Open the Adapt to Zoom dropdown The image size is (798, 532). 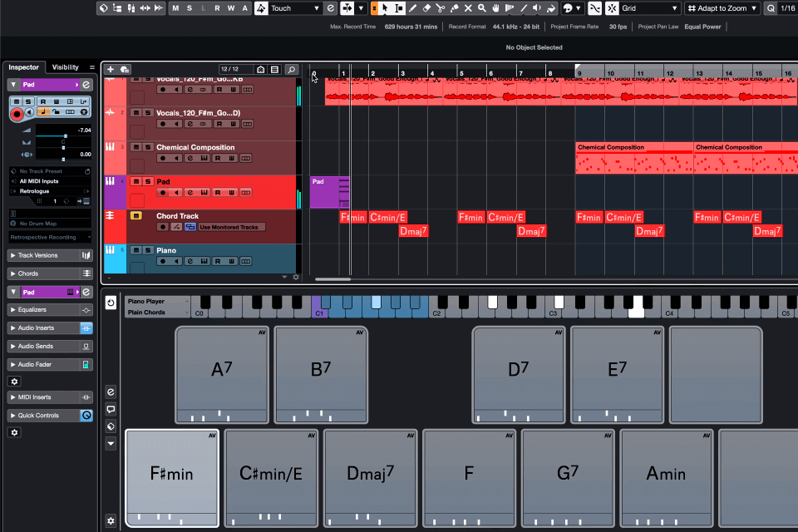coord(722,8)
